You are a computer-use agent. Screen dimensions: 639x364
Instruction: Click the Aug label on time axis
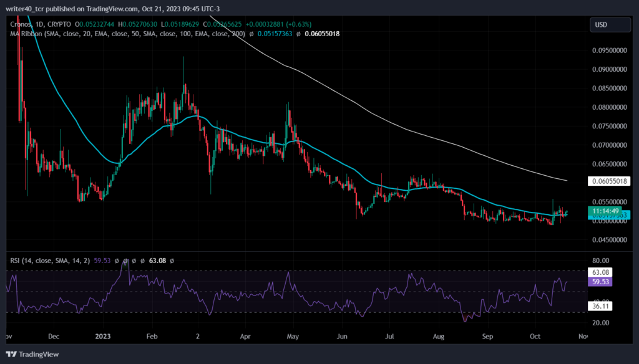[438, 337]
